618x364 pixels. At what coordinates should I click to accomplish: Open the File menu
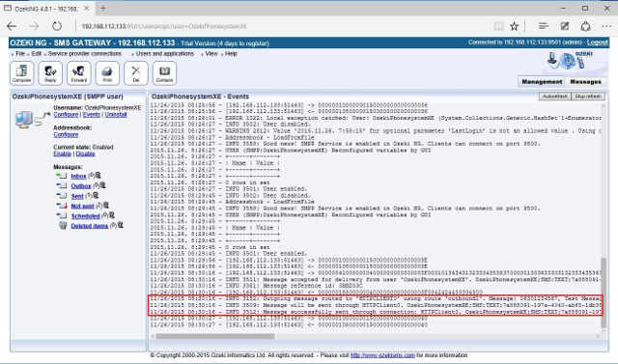pyautogui.click(x=20, y=53)
